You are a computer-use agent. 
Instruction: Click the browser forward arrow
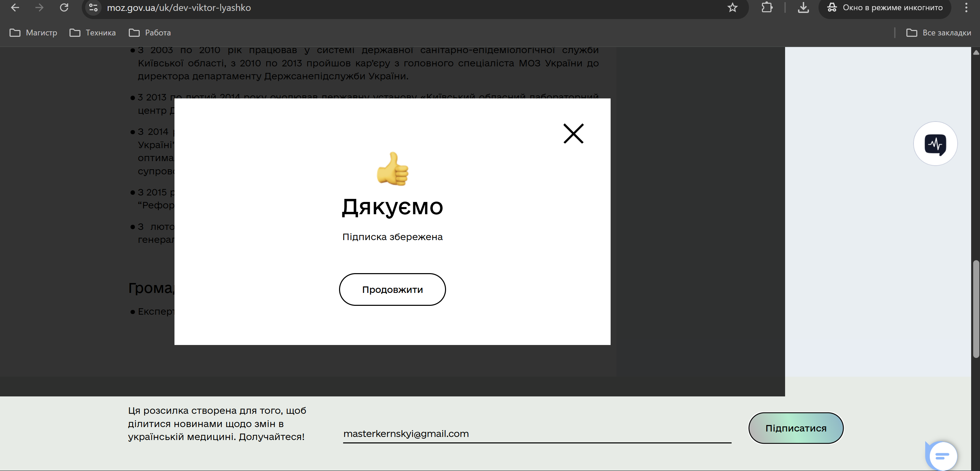[x=39, y=7]
